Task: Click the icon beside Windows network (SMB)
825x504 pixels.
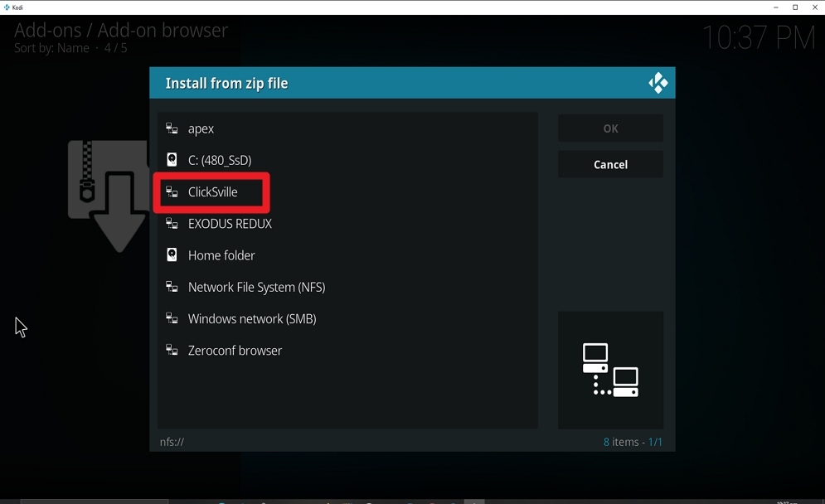Action: tap(172, 317)
